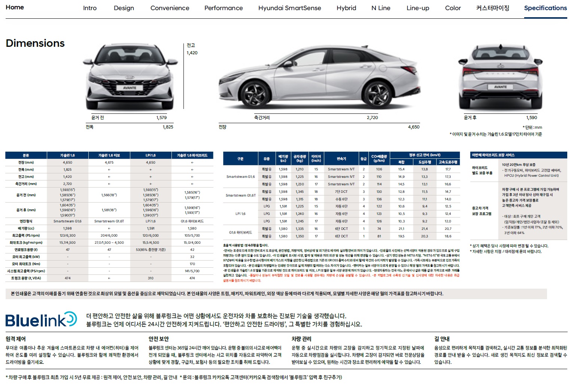Screen dimensions: 571x392
Task: Click the 모터 최고출력 (kW) row label
Action: coord(26,257)
